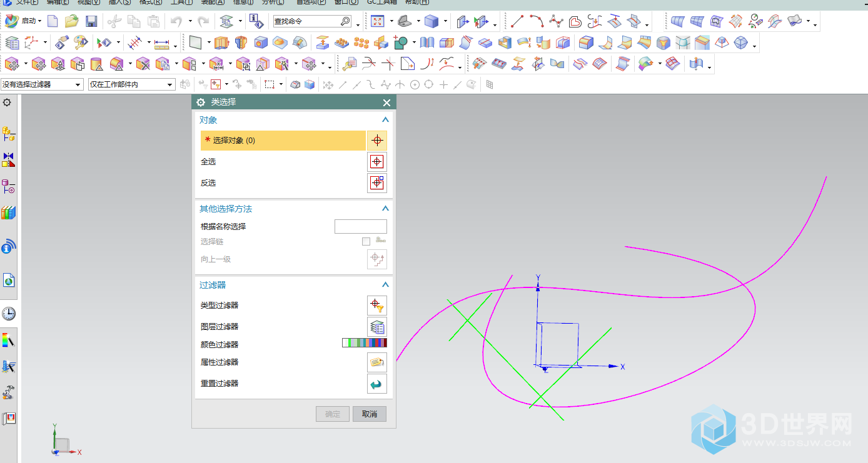Open the Attribute Filter icon
The height and width of the screenshot is (463, 868).
coord(377,362)
